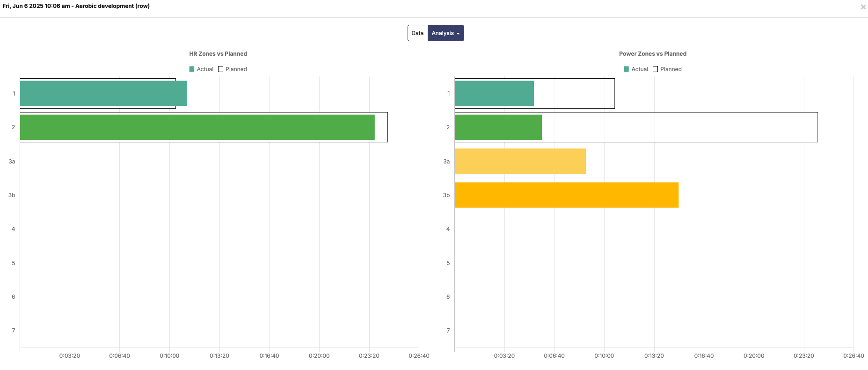Screen dimensions: 868x370
Task: Click the Power zone 3b orange bar
Action: pyautogui.click(x=566, y=195)
